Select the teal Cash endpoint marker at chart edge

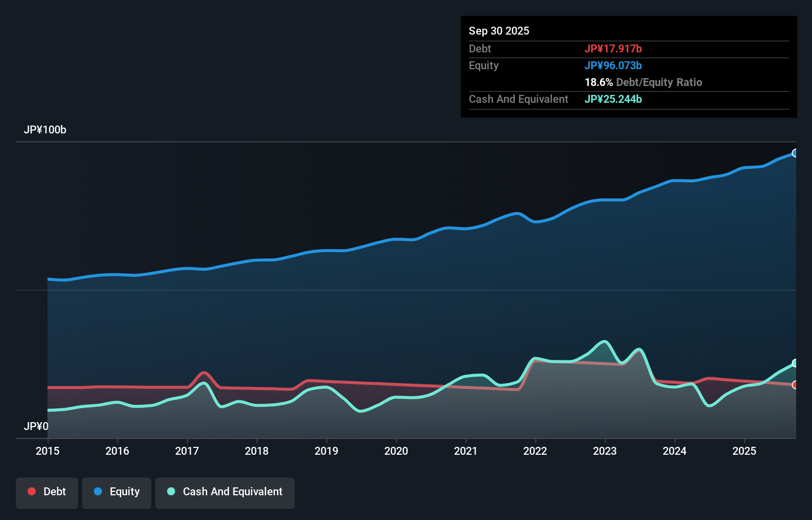click(795, 363)
